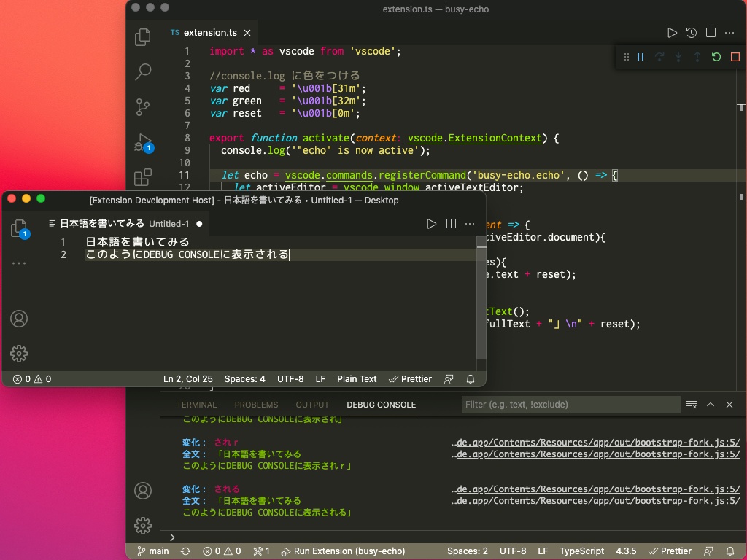Open feedback icon in Host status bar

coord(449,379)
